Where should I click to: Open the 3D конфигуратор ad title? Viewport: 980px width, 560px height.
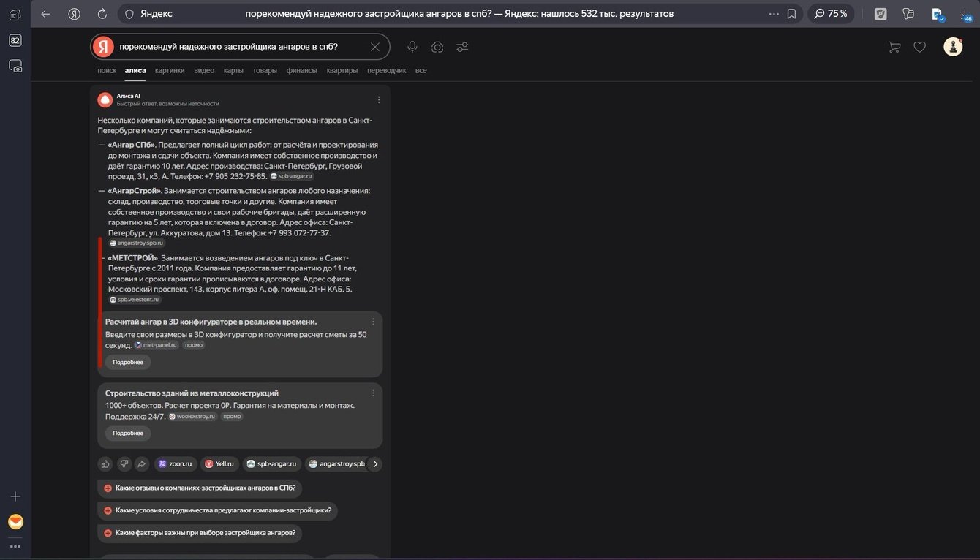[x=211, y=322]
